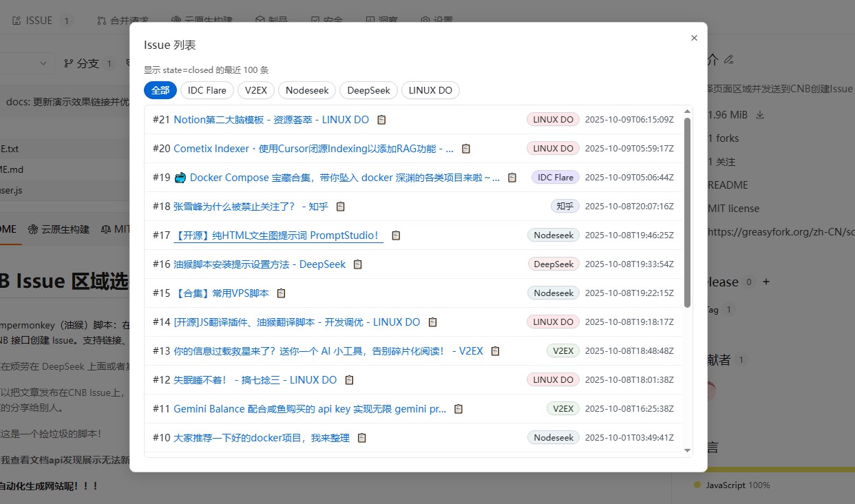Filter issues by DeepSeek chip
Screen dimensions: 855x504
(x=369, y=90)
